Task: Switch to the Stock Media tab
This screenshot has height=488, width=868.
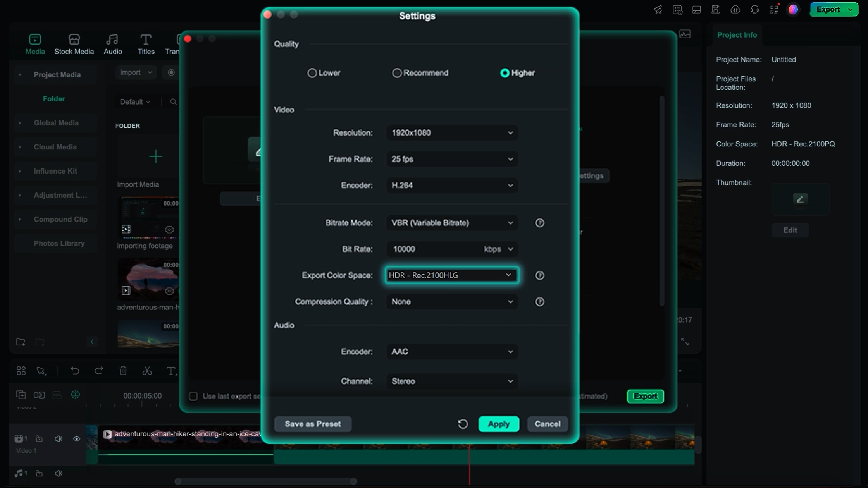Action: click(74, 44)
